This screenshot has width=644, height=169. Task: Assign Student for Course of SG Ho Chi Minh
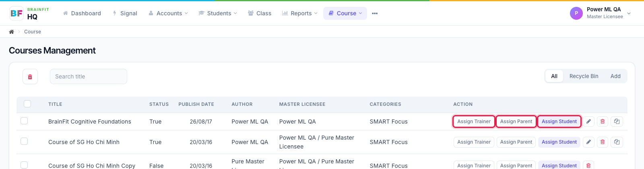(x=559, y=142)
